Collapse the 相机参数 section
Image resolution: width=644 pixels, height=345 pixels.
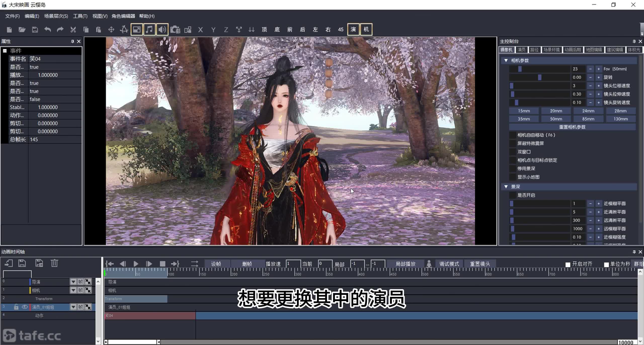[x=506, y=61]
